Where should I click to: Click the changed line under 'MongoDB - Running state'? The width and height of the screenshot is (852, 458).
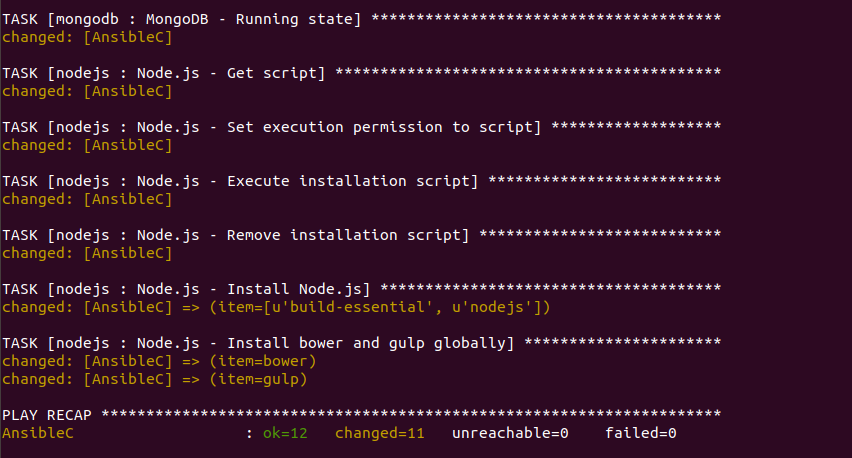click(x=87, y=37)
